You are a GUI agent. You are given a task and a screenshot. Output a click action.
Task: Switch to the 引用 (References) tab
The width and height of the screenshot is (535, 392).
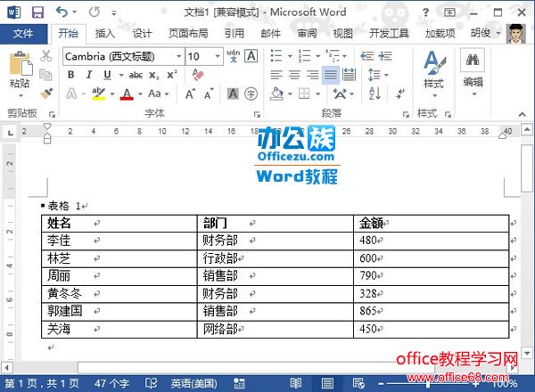point(234,33)
